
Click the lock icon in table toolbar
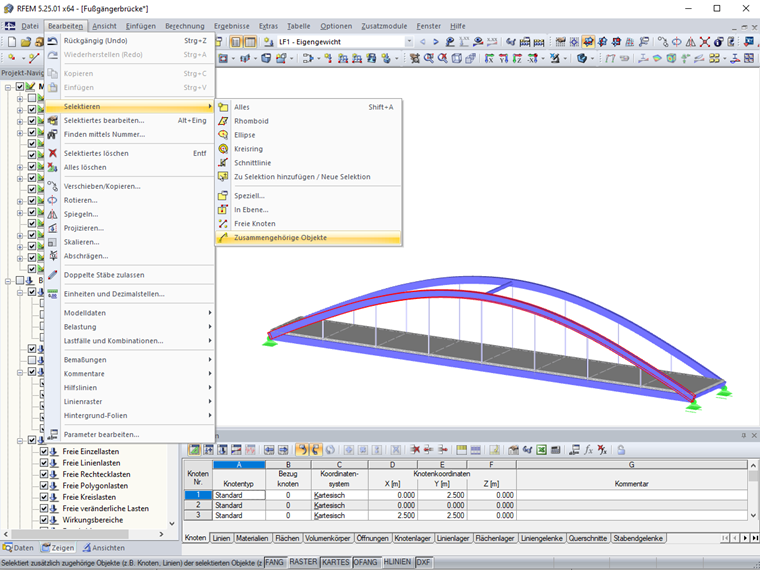621,450
